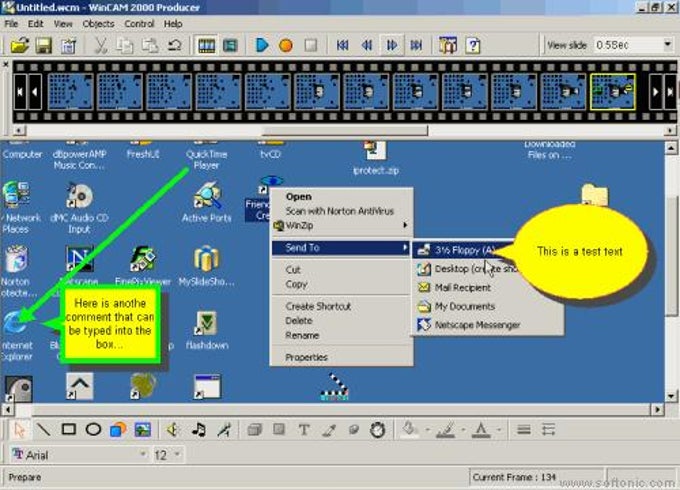Screen dimensions: 680x490
Task: Click the font color A icon
Action: point(481,430)
